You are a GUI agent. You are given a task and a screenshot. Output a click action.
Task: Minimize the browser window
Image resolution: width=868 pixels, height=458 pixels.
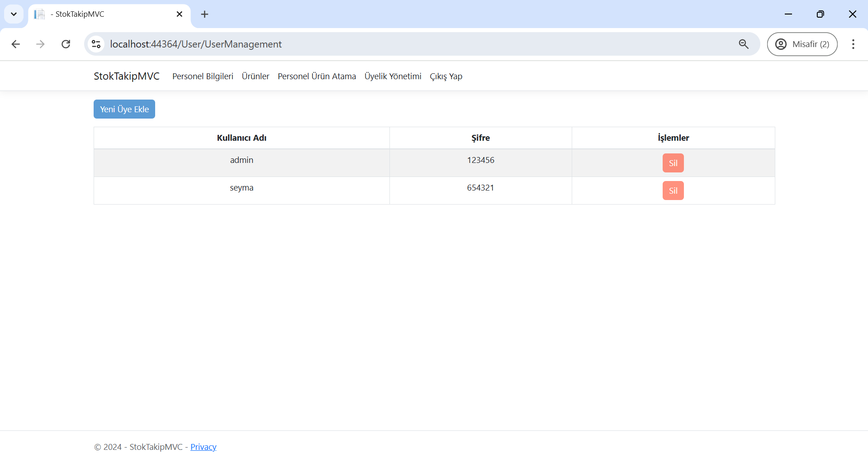click(788, 14)
